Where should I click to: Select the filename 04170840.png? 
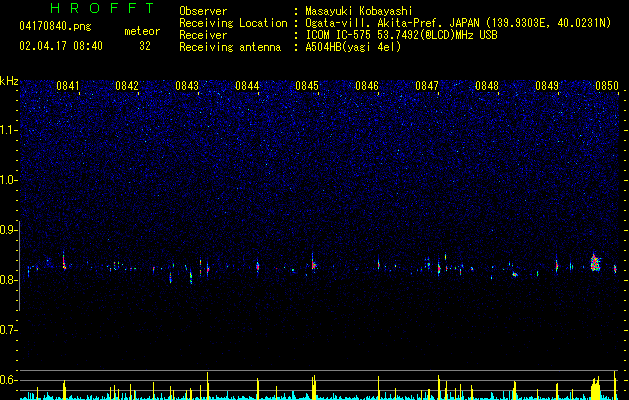(55, 27)
